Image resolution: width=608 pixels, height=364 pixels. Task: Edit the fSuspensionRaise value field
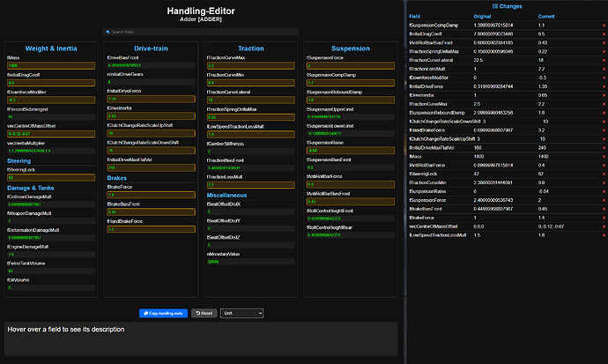pos(351,151)
